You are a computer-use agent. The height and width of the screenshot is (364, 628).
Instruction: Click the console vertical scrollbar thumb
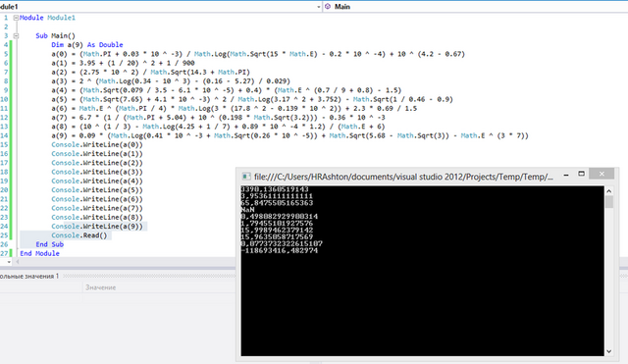coord(609,202)
